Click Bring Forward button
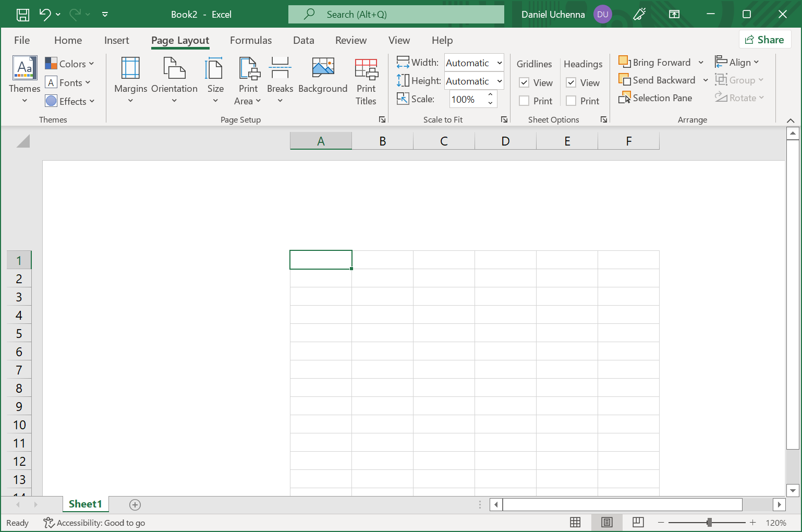Viewport: 802px width, 532px height. tap(655, 63)
